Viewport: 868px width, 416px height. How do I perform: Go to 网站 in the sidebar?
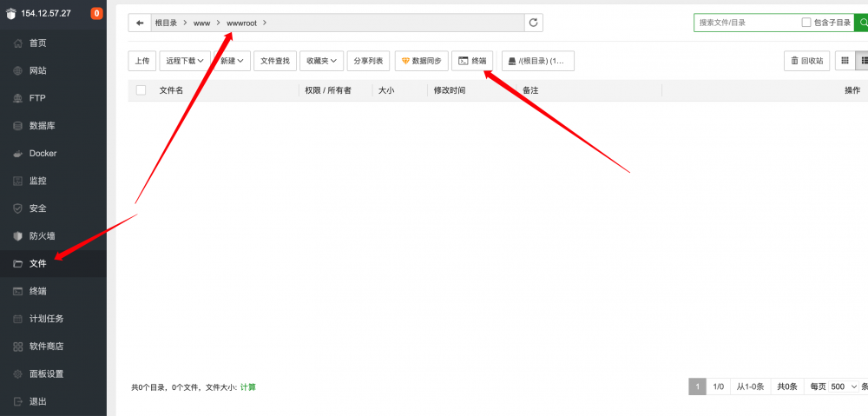pyautogui.click(x=37, y=71)
